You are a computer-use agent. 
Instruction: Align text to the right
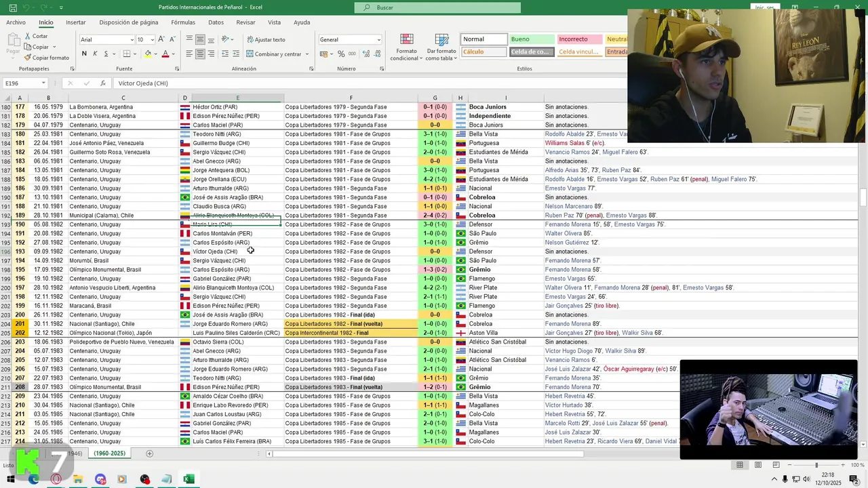pyautogui.click(x=211, y=54)
